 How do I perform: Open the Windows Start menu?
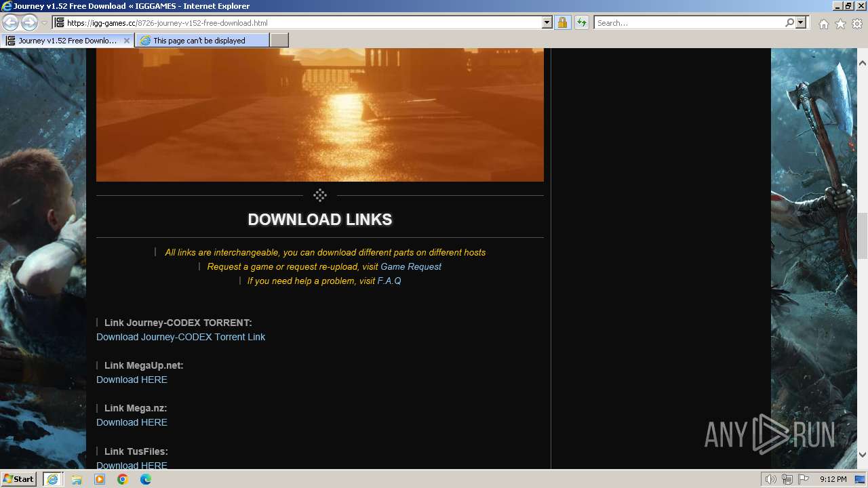click(19, 479)
